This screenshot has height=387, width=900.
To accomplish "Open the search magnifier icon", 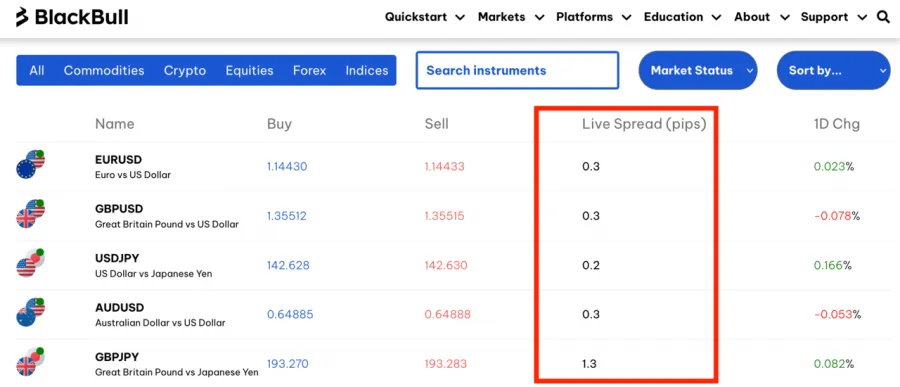I will click(883, 17).
